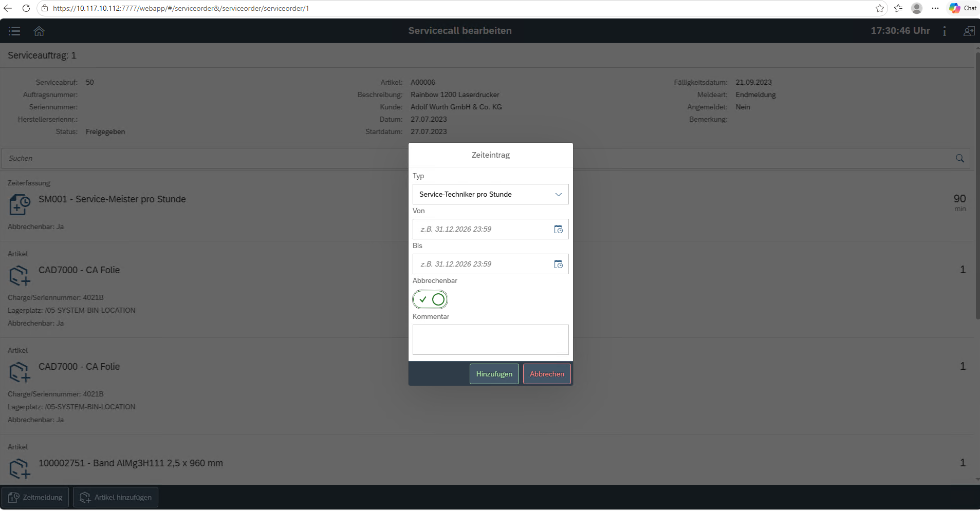Click the search magnifier icon
The width and height of the screenshot is (980, 511).
959,158
